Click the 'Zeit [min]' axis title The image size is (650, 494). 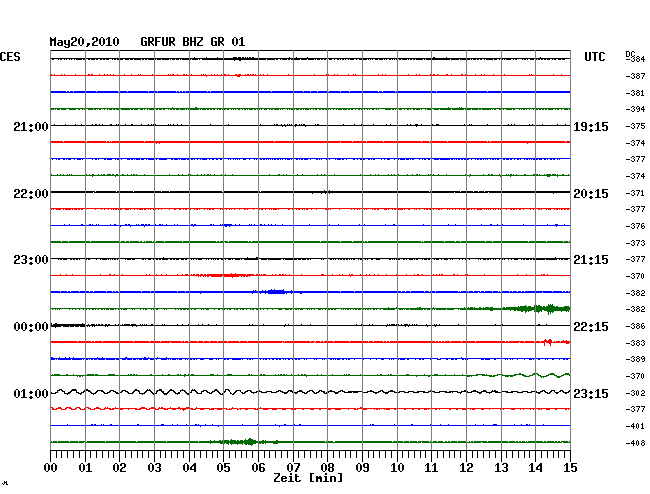click(308, 478)
